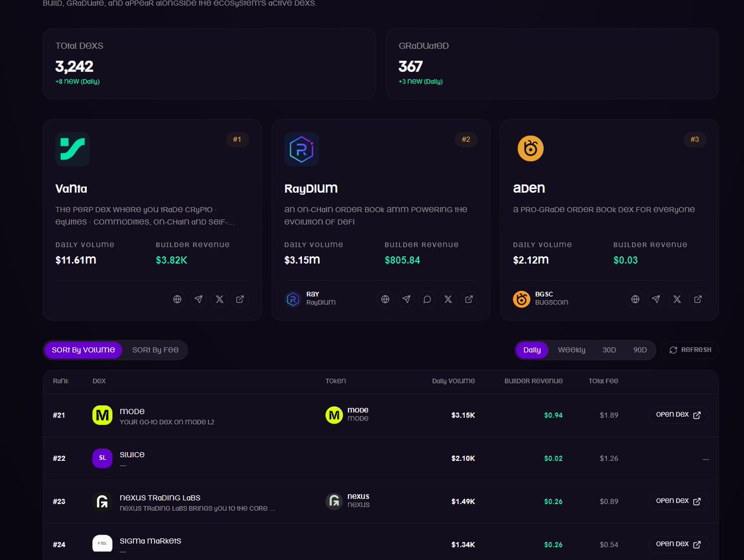Switch to the 90D timeframe
Screen dimensions: 744x560
click(640, 350)
